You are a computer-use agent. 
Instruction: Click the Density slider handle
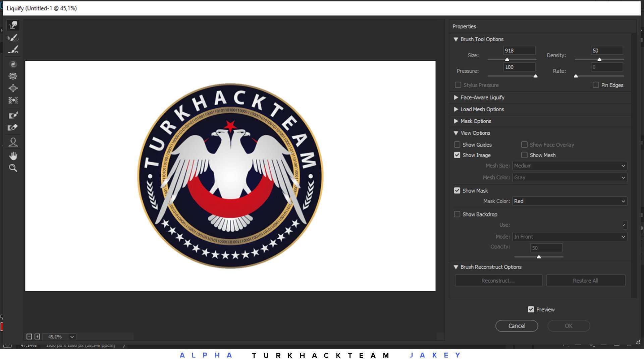pos(599,60)
